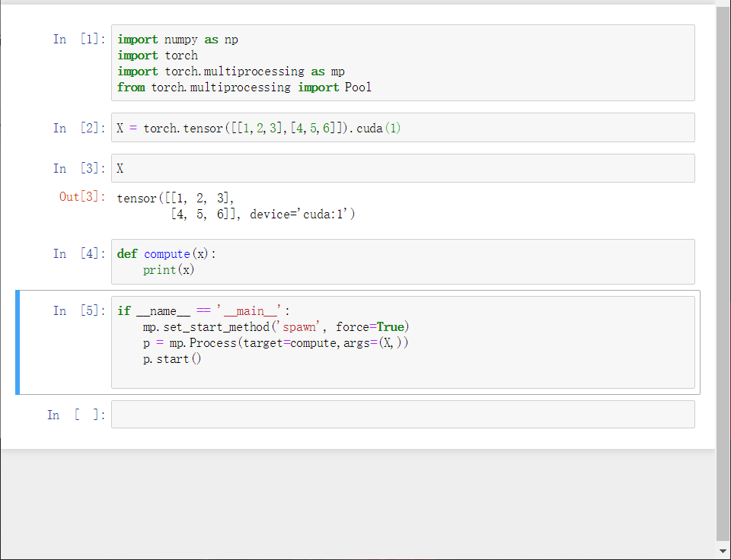Select the def compute cell In [4]
The width and height of the screenshot is (731, 560).
(403, 262)
